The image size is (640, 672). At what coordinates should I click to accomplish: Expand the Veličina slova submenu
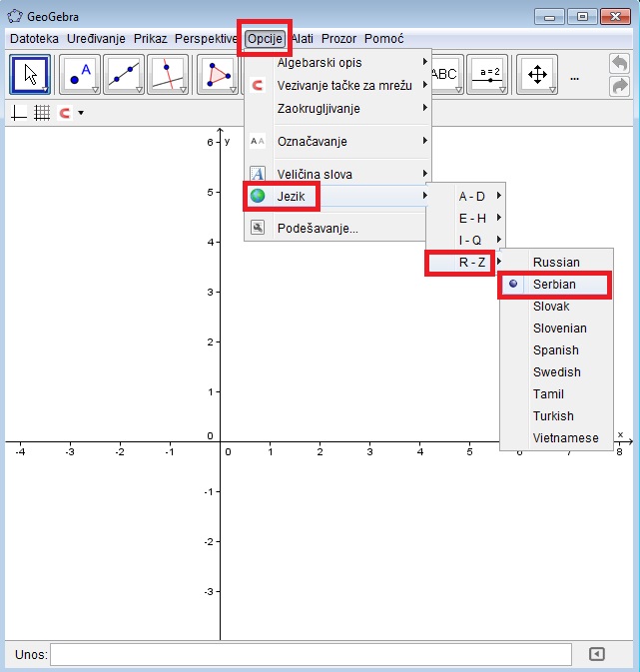coord(337,174)
